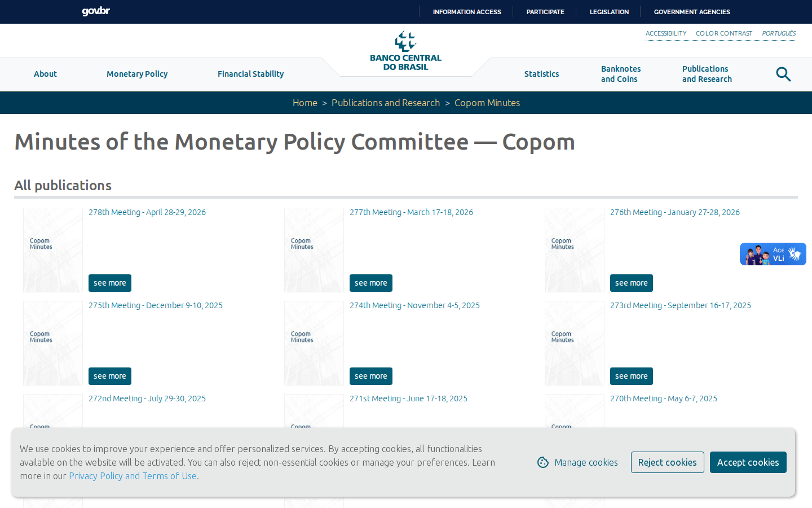Expand the Publications and Research menu
Image resolution: width=812 pixels, height=508 pixels.
click(707, 74)
